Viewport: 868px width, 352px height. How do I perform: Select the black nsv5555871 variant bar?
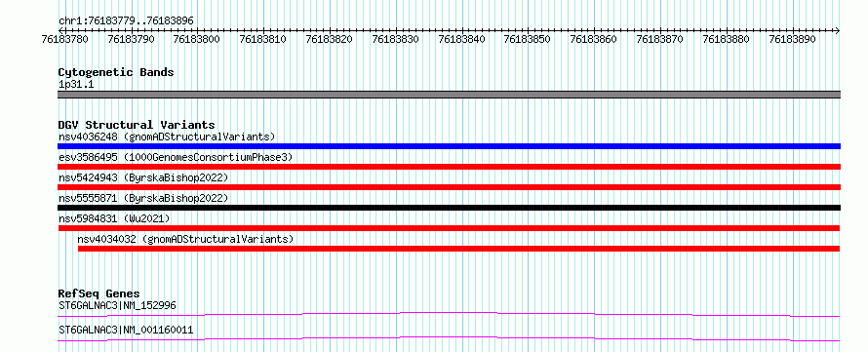[449, 208]
